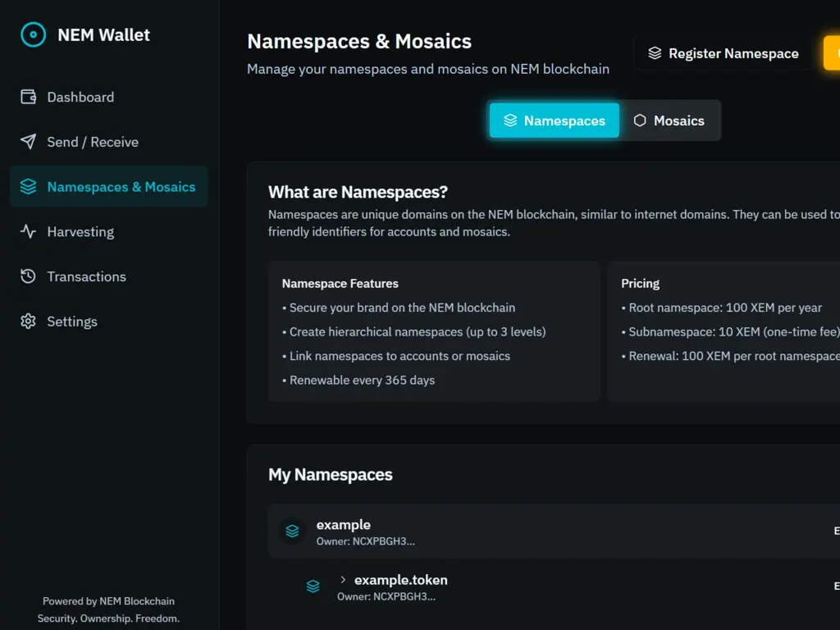Click the Namespace Features card title
The image size is (840, 630).
[x=340, y=283]
